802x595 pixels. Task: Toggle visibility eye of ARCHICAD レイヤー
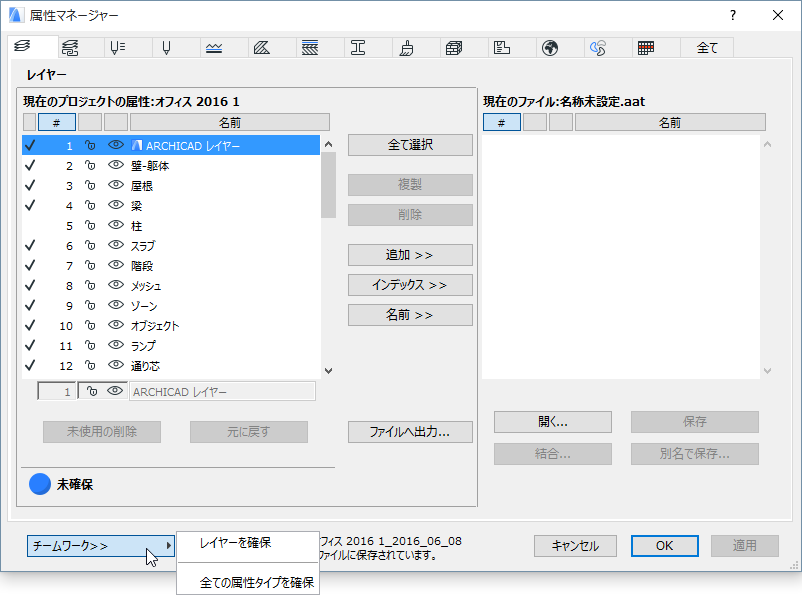click(116, 145)
